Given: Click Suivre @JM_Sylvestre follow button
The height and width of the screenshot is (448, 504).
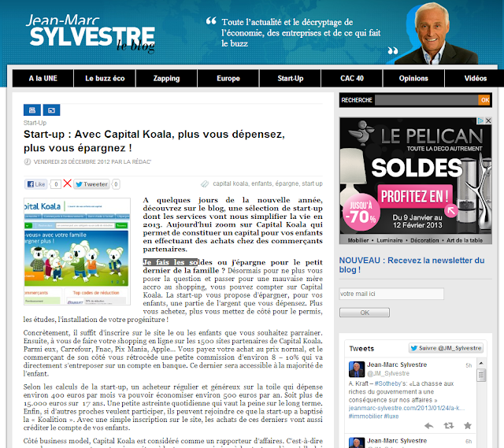Looking at the screenshot, I should [x=447, y=348].
